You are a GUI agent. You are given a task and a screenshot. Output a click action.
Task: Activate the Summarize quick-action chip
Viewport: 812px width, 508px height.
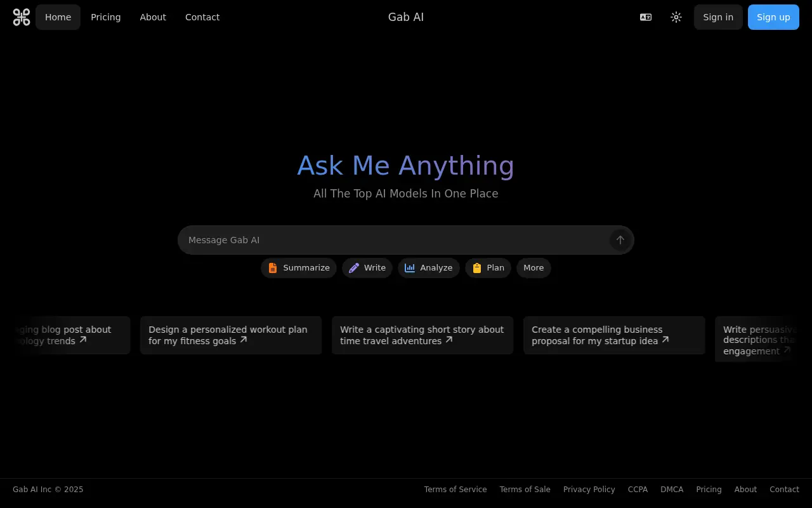tap(298, 268)
